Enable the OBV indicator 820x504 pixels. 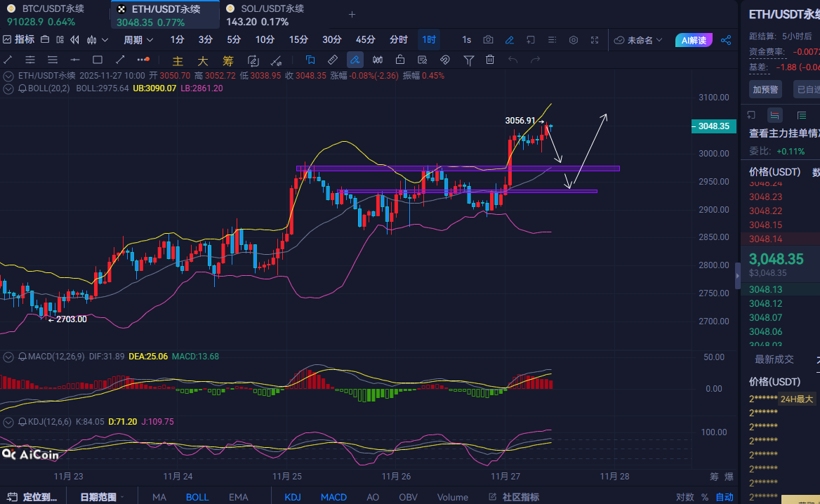click(x=409, y=497)
